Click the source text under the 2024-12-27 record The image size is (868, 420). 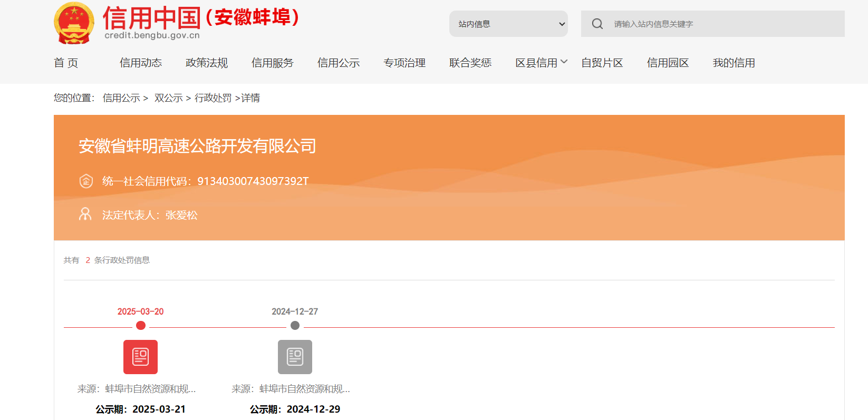pyautogui.click(x=291, y=389)
